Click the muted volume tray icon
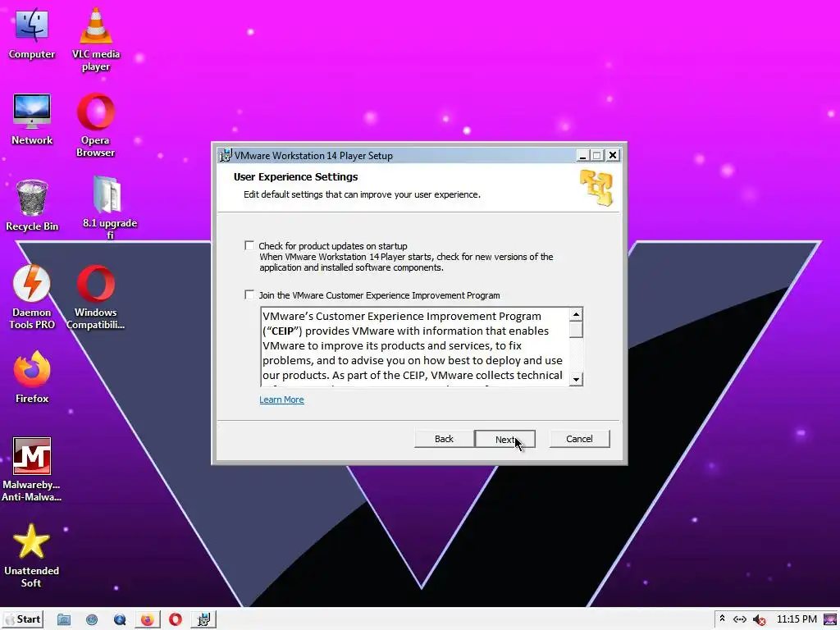This screenshot has width=840, height=630. (x=759, y=620)
